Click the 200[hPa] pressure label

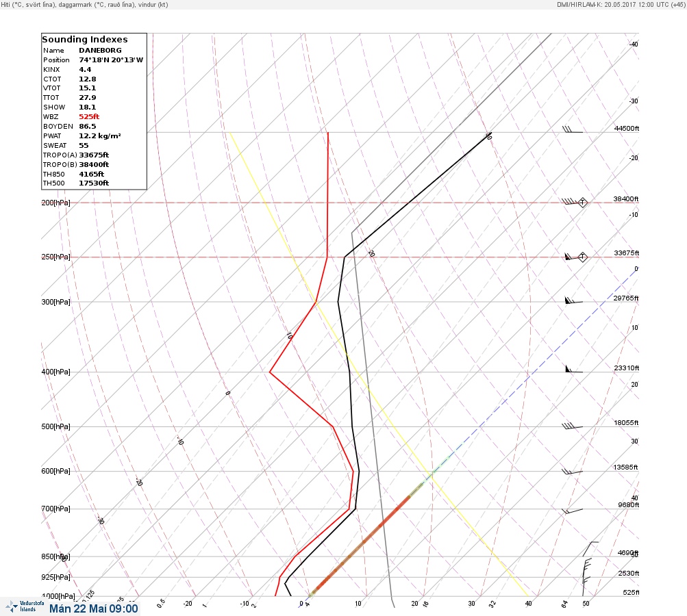coord(55,203)
